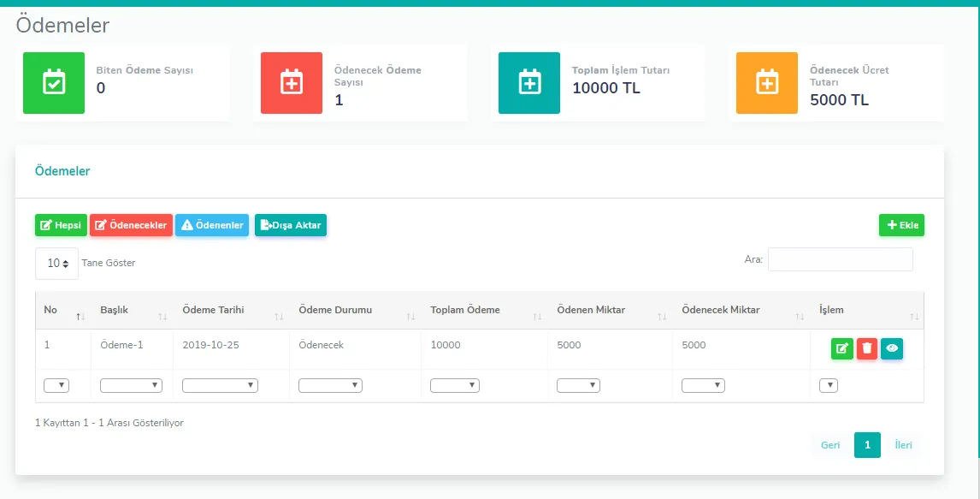Click the orange calendar icon for Ödenecek Ücret Tutarı
The image size is (980, 499).
(767, 82)
